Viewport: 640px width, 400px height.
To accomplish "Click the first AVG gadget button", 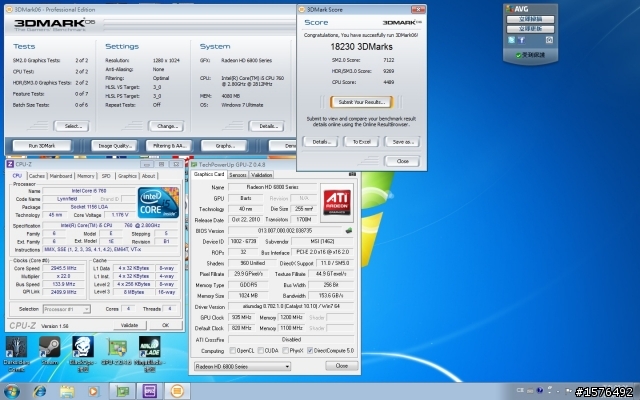I will pos(530,19).
